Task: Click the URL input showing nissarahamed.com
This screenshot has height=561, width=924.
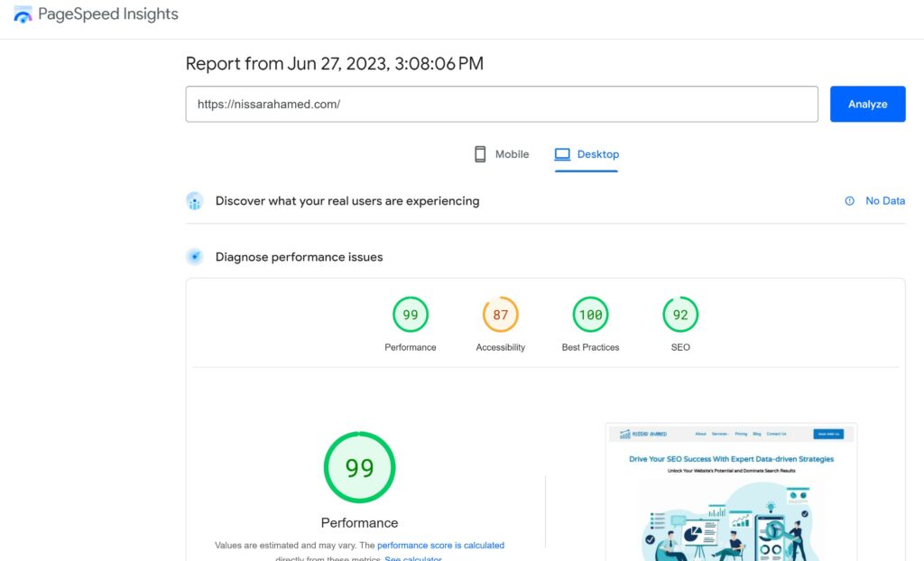Action: point(501,104)
